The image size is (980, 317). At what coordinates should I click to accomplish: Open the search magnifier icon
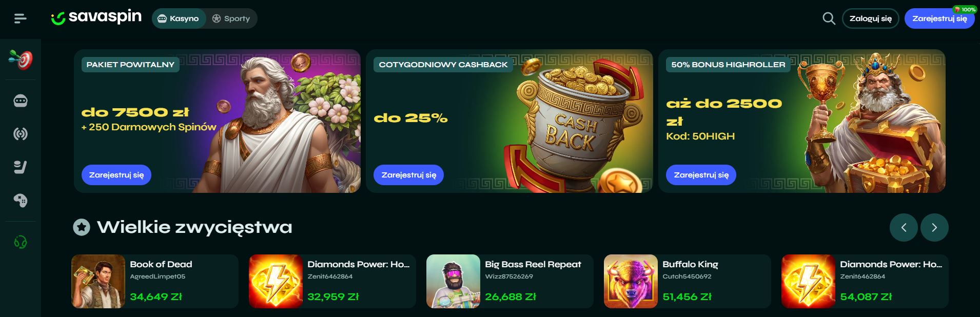click(x=829, y=18)
